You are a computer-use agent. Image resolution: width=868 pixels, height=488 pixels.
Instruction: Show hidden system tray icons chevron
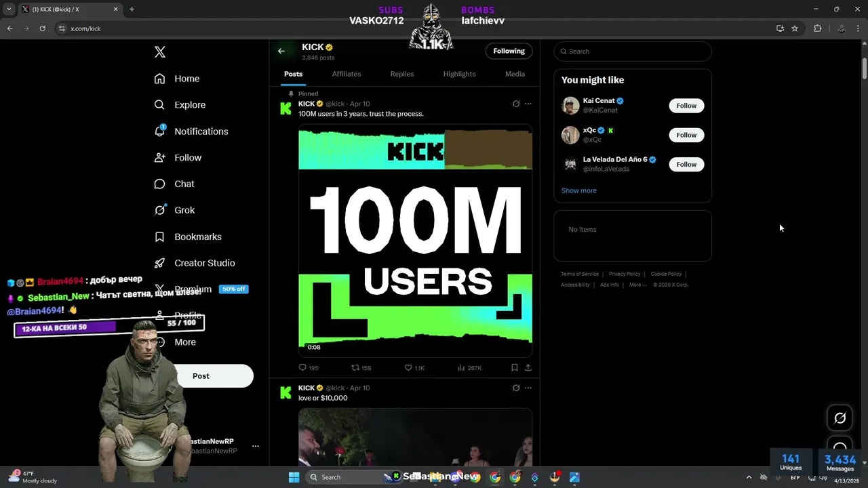(749, 477)
